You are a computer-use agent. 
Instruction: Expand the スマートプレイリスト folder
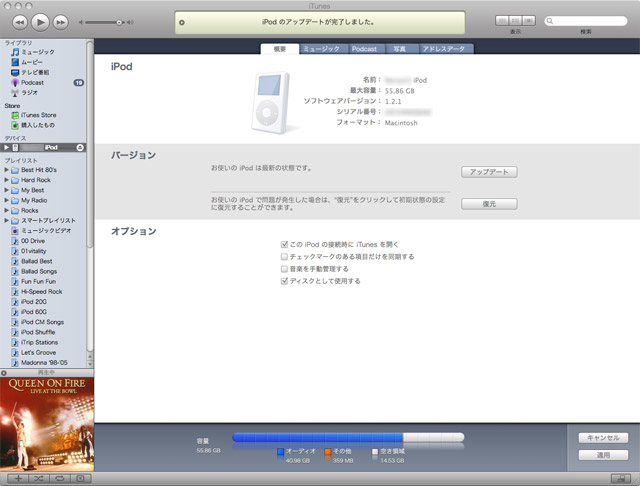click(7, 220)
